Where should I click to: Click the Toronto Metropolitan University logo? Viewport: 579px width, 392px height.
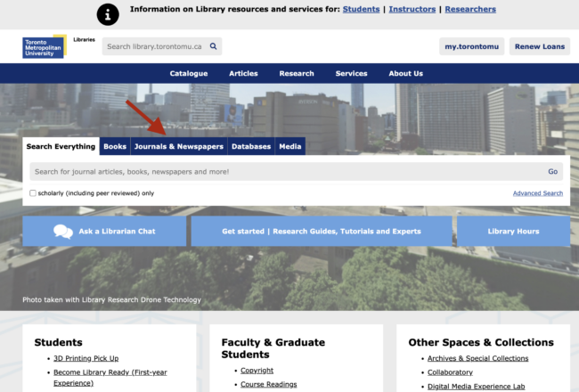(x=45, y=46)
